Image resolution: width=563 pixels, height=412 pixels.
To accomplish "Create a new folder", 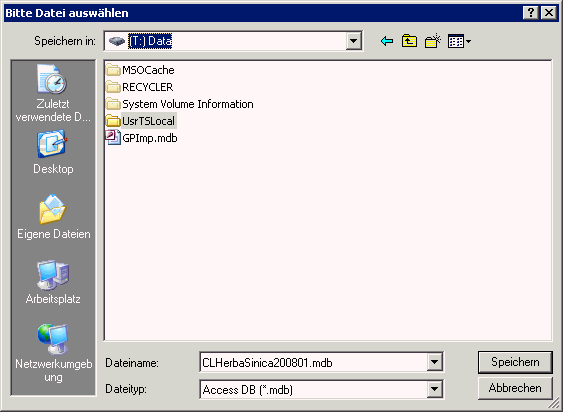I will point(433,41).
